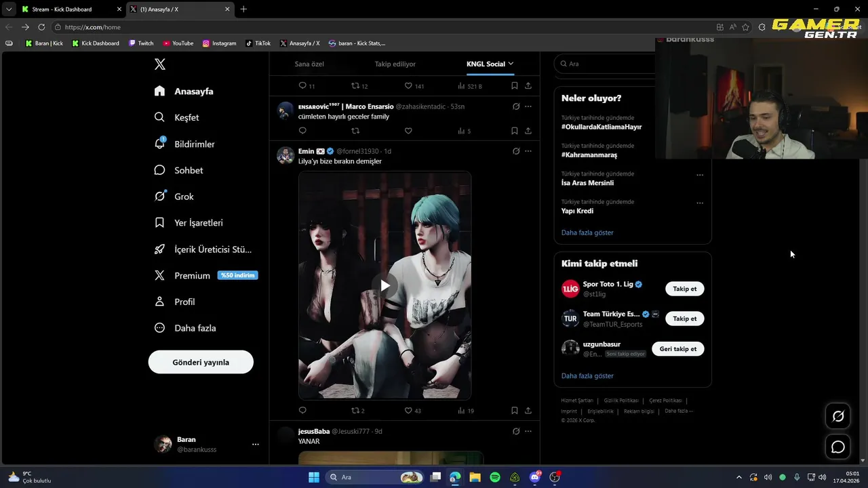
Task: Share the Marco Ensarsio post
Action: pyautogui.click(x=528, y=131)
